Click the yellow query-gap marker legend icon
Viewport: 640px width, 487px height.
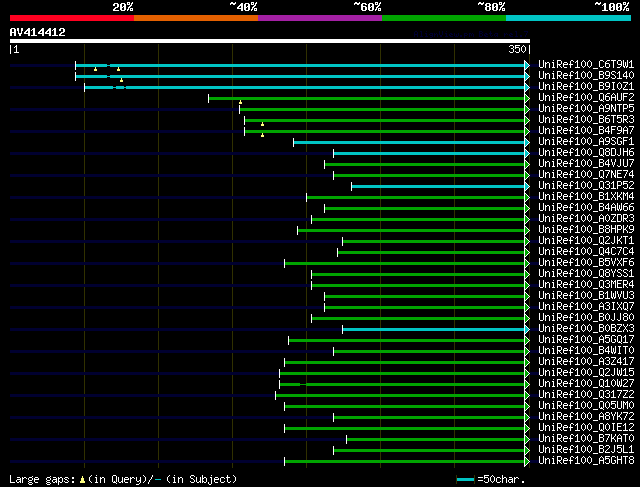[82, 480]
